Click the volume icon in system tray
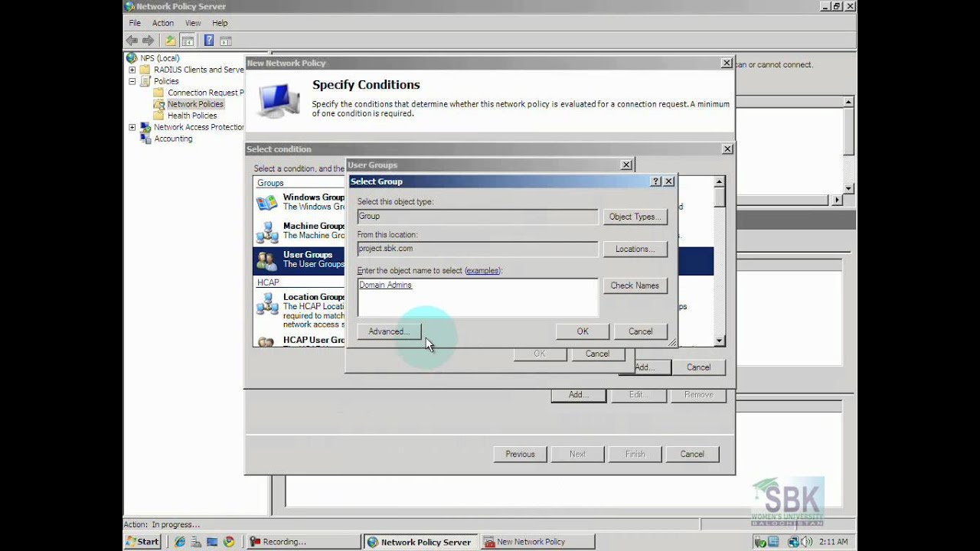Viewport: 980px width, 551px height. pyautogui.click(x=806, y=542)
